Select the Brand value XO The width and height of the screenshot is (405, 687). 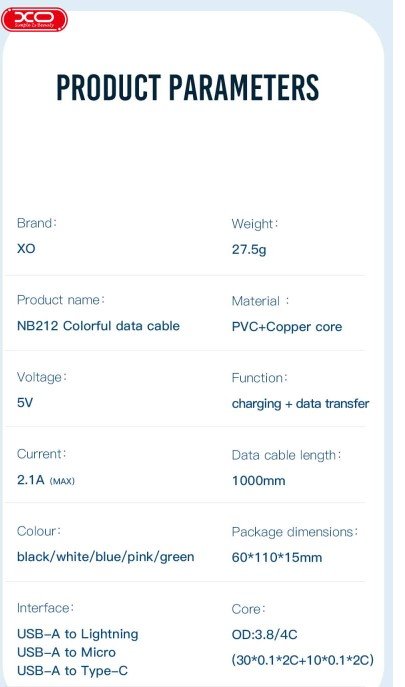(26, 249)
